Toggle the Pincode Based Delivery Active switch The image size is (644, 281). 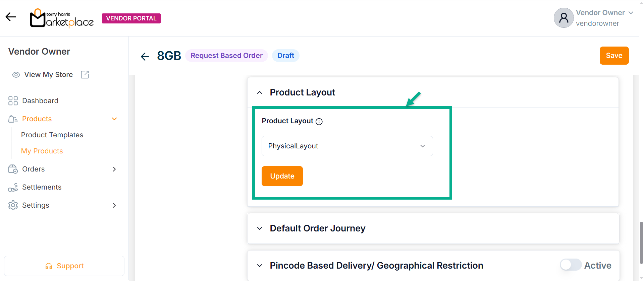[571, 265]
